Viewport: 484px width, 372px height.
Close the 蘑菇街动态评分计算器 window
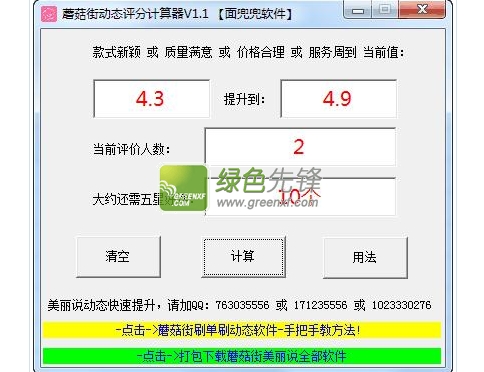pos(422,9)
